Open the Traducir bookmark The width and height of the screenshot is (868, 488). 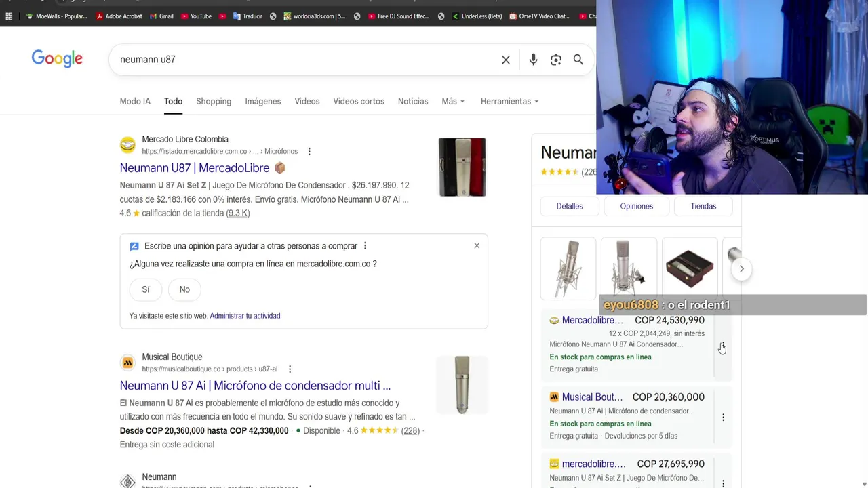(x=247, y=16)
